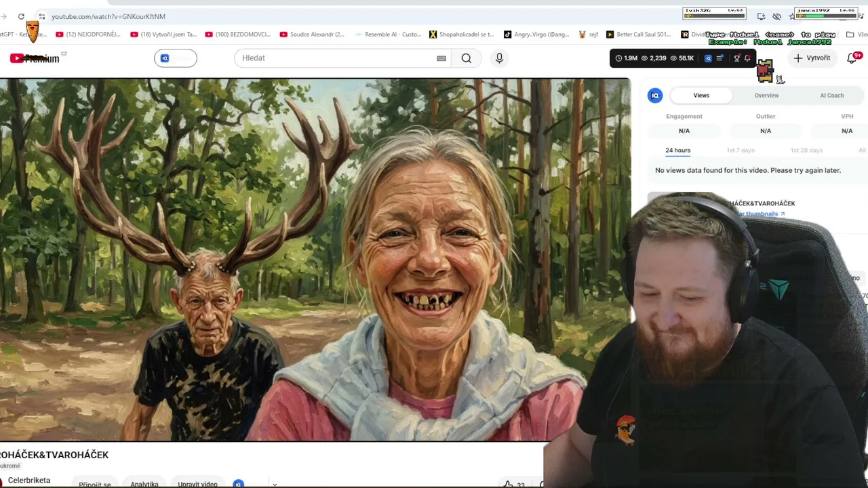Open the BEZDOMOVCI bookmark
868x488 pixels.
[237, 35]
